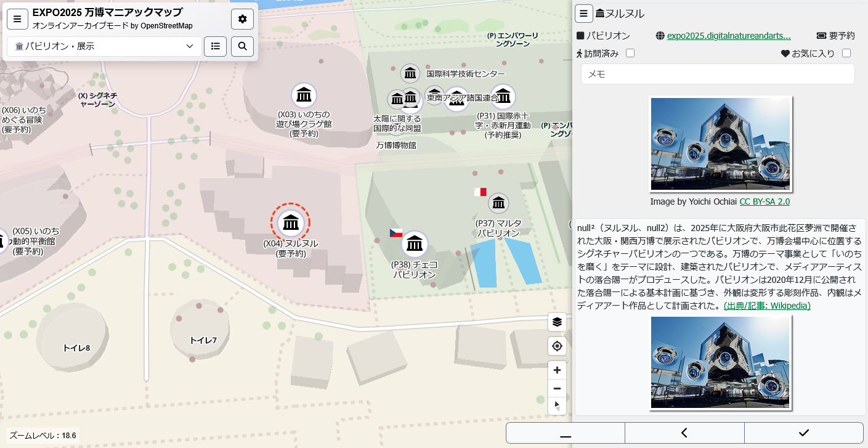Screen dimensions: 868x448
Task: Toggle the 訪問済み checkbox
Action: point(630,53)
